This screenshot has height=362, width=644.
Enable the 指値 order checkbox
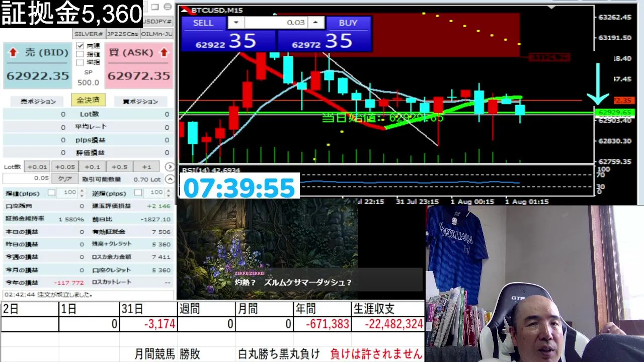coord(79,54)
